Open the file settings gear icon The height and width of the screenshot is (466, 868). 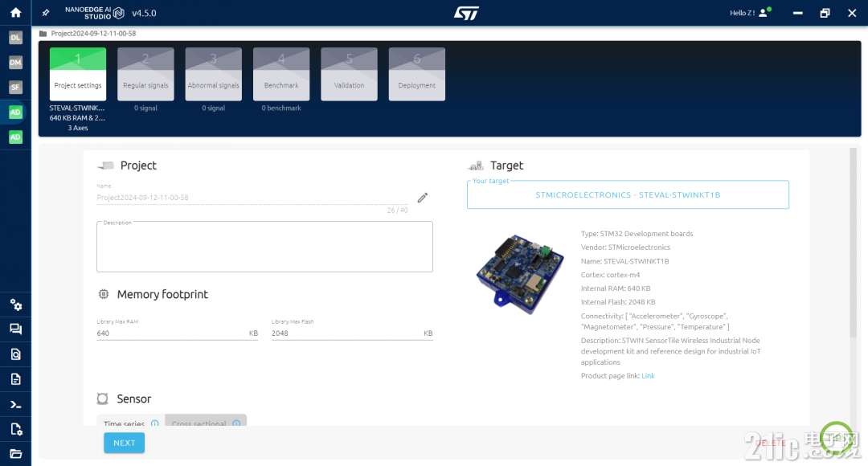[15, 429]
